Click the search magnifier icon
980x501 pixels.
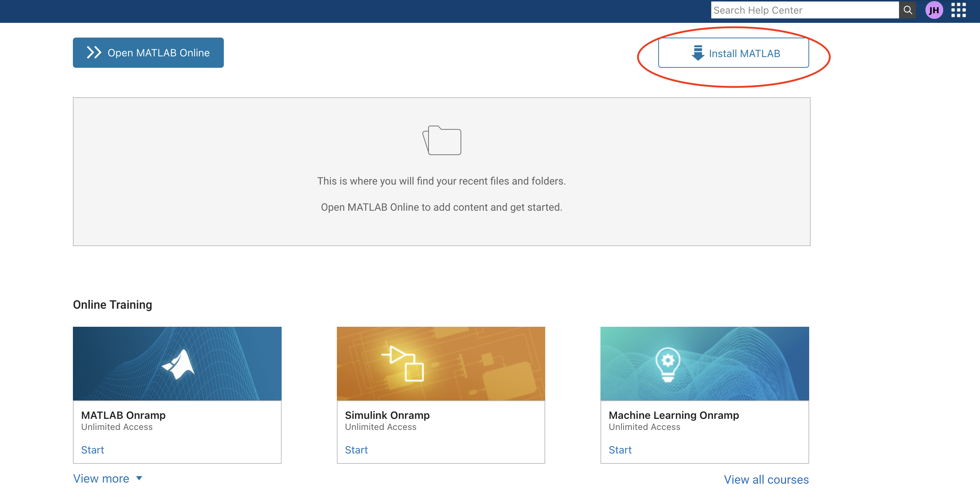pyautogui.click(x=908, y=10)
